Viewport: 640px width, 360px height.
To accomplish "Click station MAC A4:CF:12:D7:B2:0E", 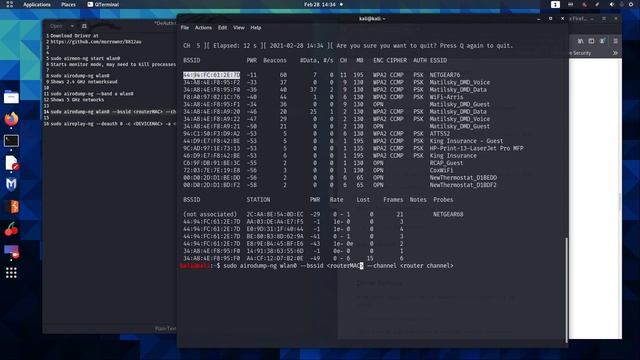I will (275, 258).
